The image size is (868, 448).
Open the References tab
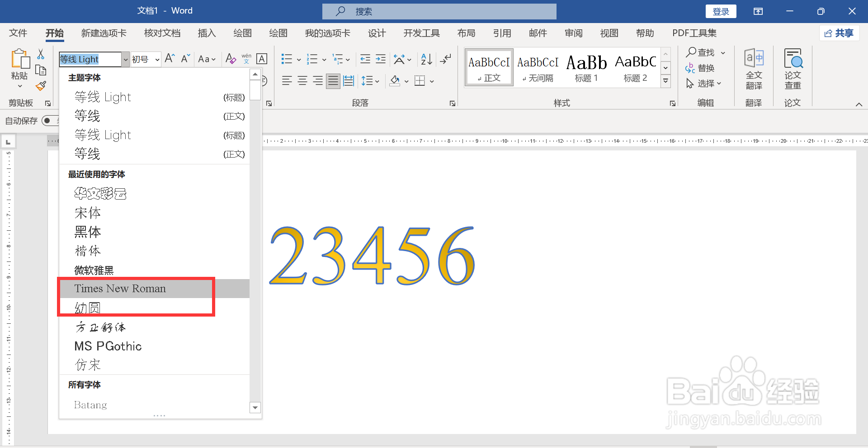[502, 33]
